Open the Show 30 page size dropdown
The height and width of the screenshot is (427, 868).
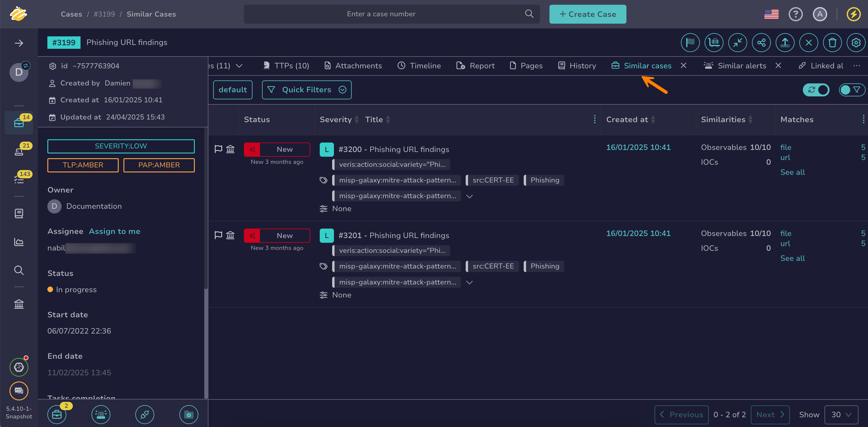[841, 415]
